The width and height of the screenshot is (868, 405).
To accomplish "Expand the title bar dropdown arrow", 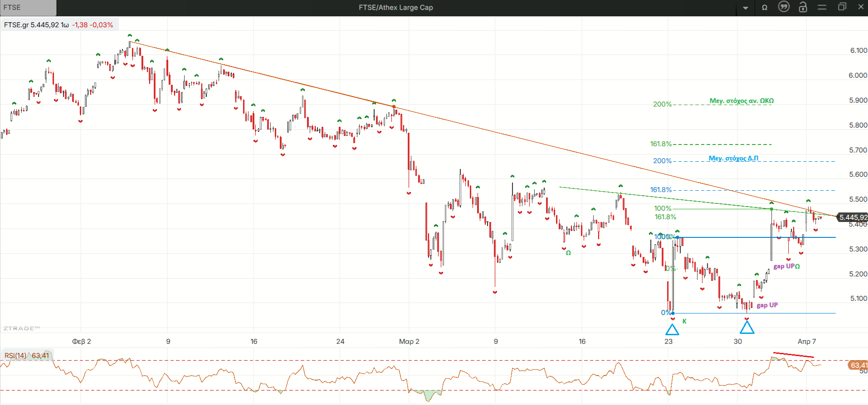I will [746, 8].
